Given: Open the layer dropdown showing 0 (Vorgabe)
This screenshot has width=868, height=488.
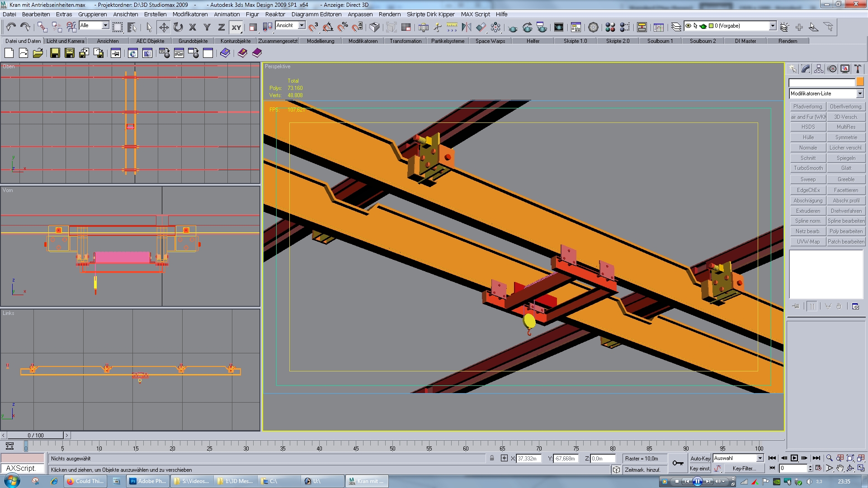Looking at the screenshot, I should point(773,26).
